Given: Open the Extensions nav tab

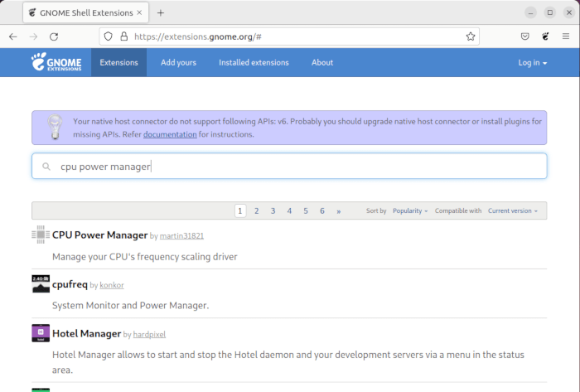Looking at the screenshot, I should 118,62.
